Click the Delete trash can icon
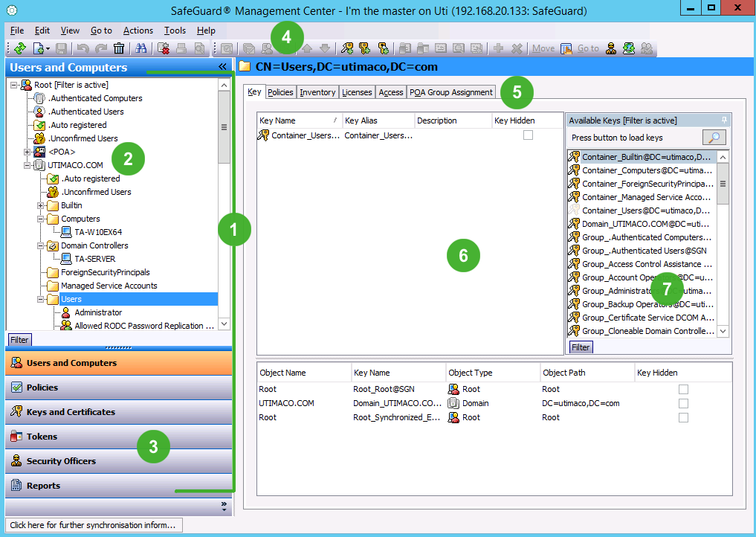The width and height of the screenshot is (756, 537). [119, 48]
